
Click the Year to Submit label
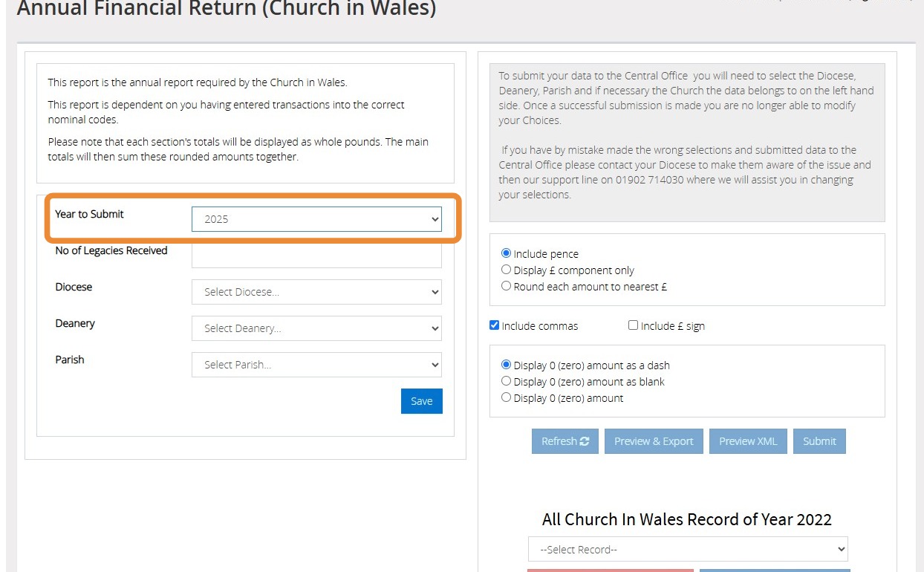point(89,214)
